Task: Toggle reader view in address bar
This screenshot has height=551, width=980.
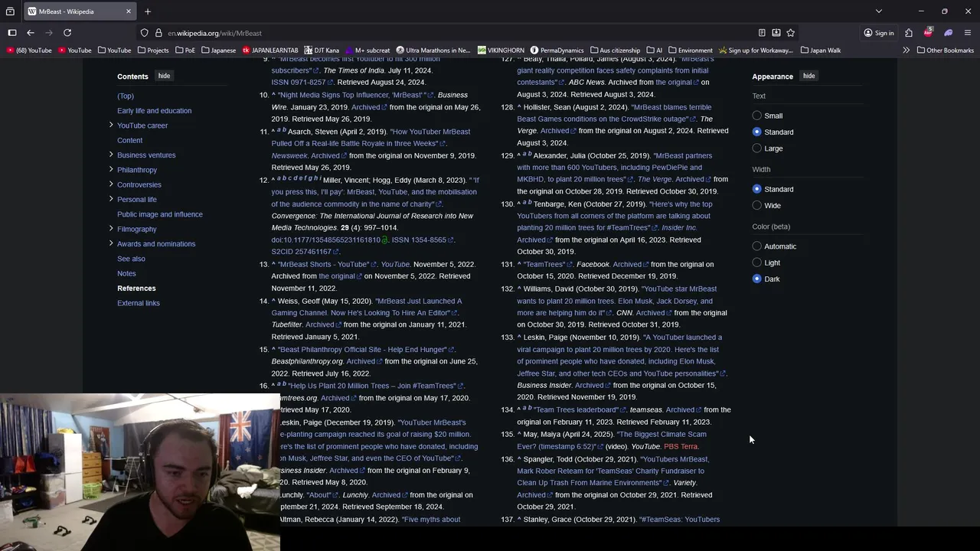Action: point(762,33)
